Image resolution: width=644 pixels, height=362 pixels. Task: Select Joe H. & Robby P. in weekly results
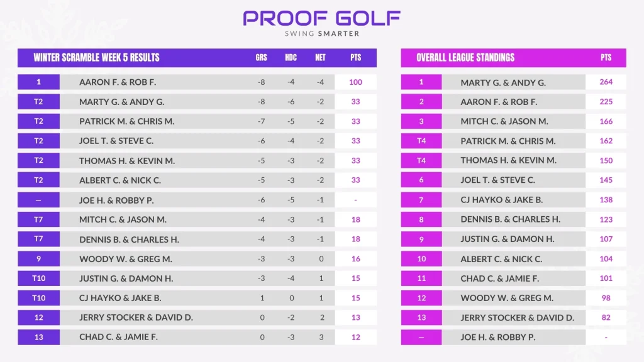pyautogui.click(x=116, y=200)
